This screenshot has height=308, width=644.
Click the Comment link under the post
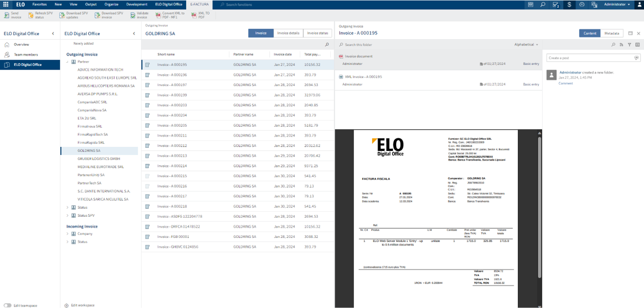pyautogui.click(x=565, y=83)
